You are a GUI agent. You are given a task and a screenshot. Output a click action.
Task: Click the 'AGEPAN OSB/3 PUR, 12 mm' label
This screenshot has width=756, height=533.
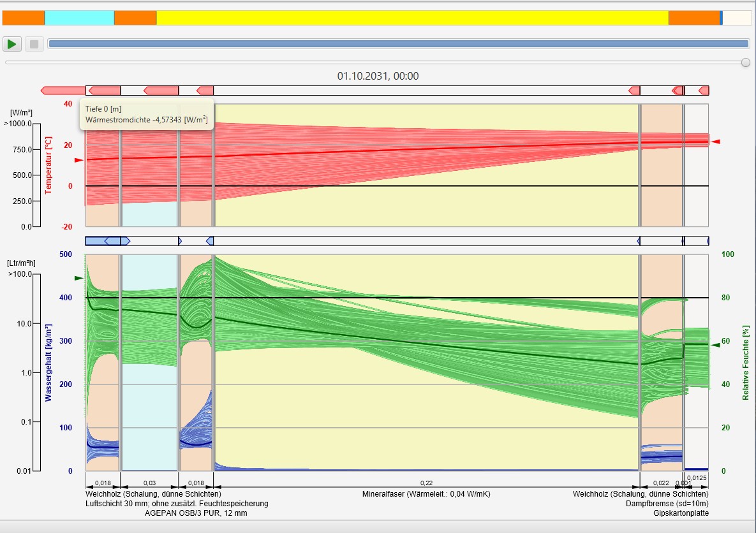click(x=196, y=513)
